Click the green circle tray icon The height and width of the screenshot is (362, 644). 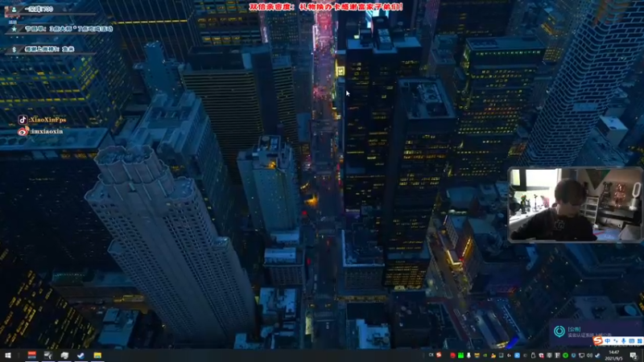[566, 356]
